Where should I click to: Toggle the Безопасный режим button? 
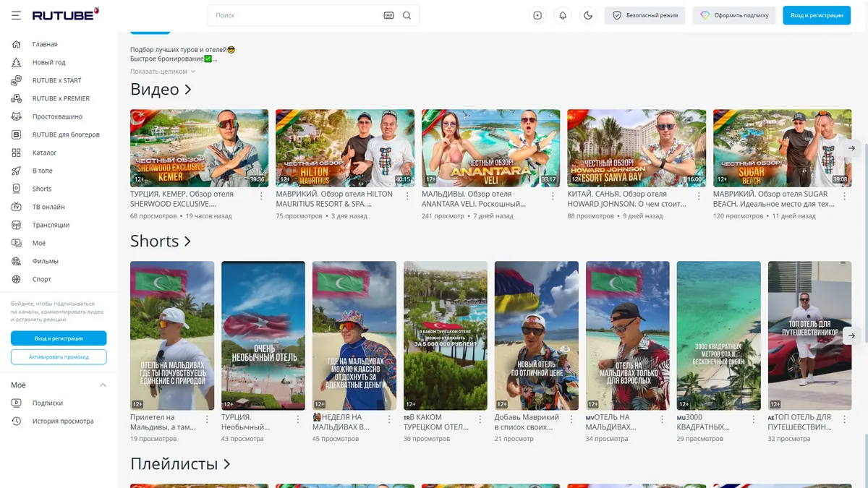pyautogui.click(x=645, y=15)
